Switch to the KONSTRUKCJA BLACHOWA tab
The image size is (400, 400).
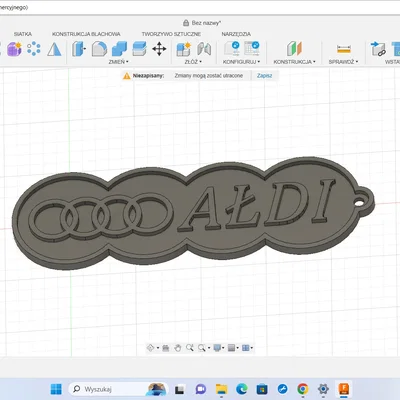coord(86,34)
